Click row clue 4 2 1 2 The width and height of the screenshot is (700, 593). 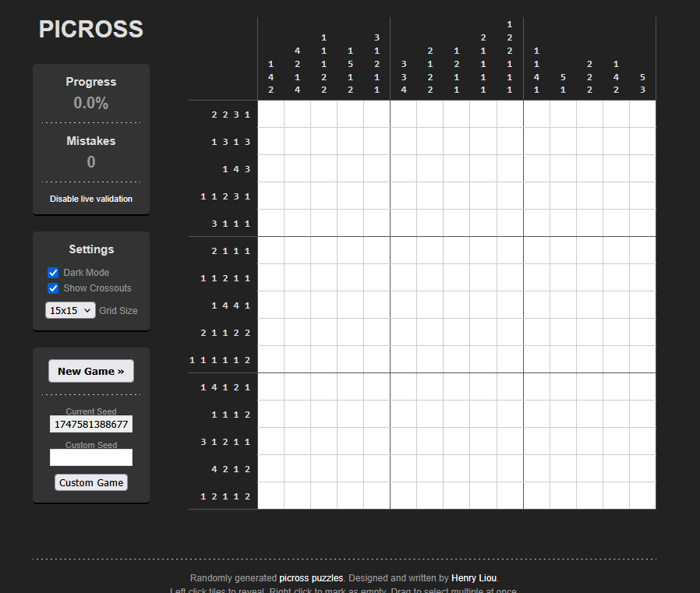coord(231,469)
